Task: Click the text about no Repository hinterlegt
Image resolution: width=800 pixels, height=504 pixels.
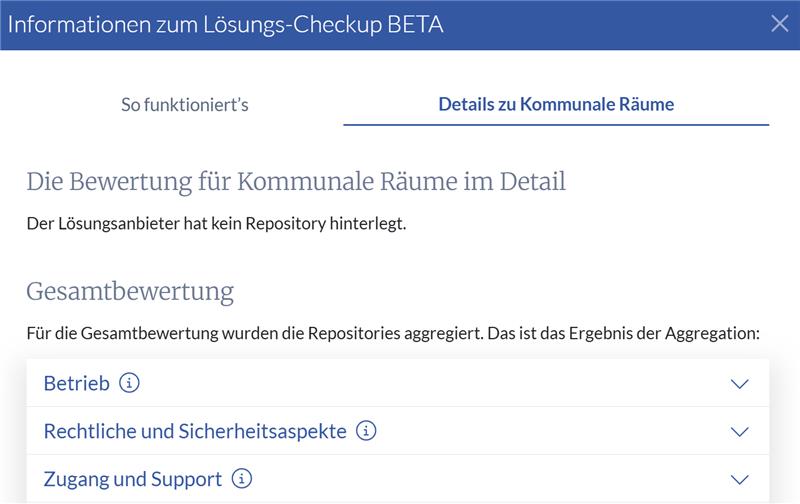Action: click(216, 223)
